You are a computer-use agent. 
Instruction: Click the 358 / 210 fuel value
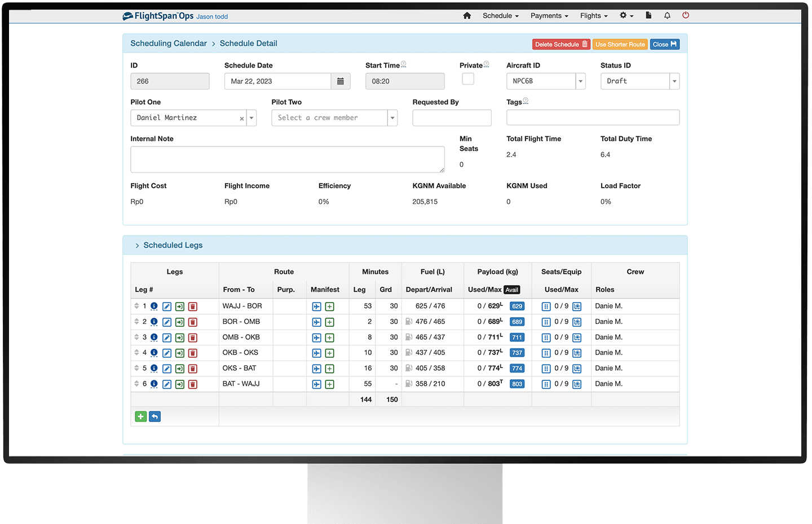[x=430, y=384]
